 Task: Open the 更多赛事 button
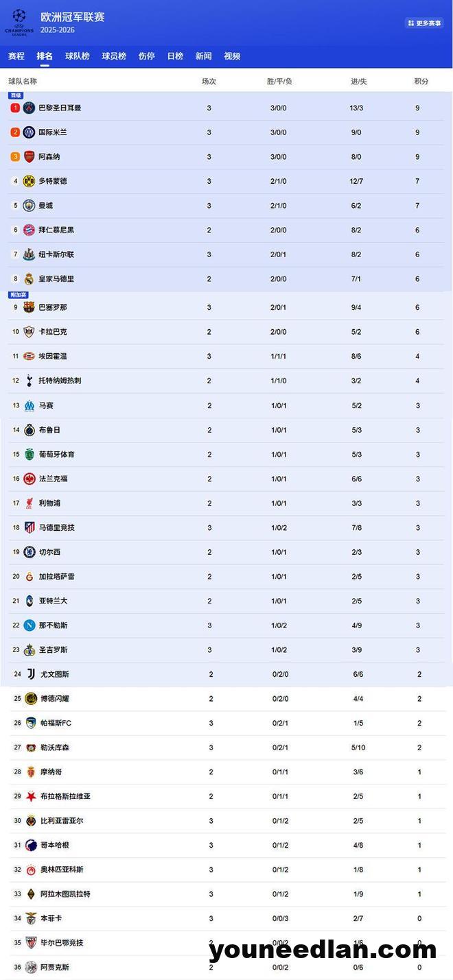coord(424,23)
